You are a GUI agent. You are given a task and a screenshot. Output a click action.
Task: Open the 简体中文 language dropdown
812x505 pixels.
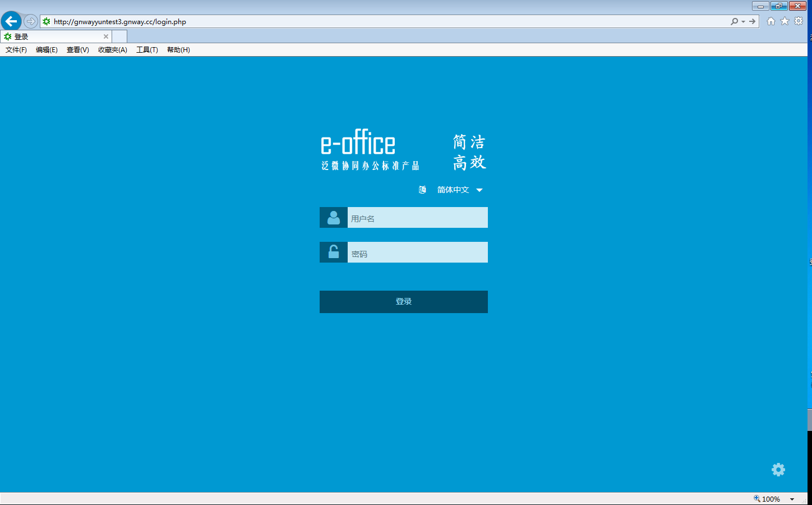[453, 190]
